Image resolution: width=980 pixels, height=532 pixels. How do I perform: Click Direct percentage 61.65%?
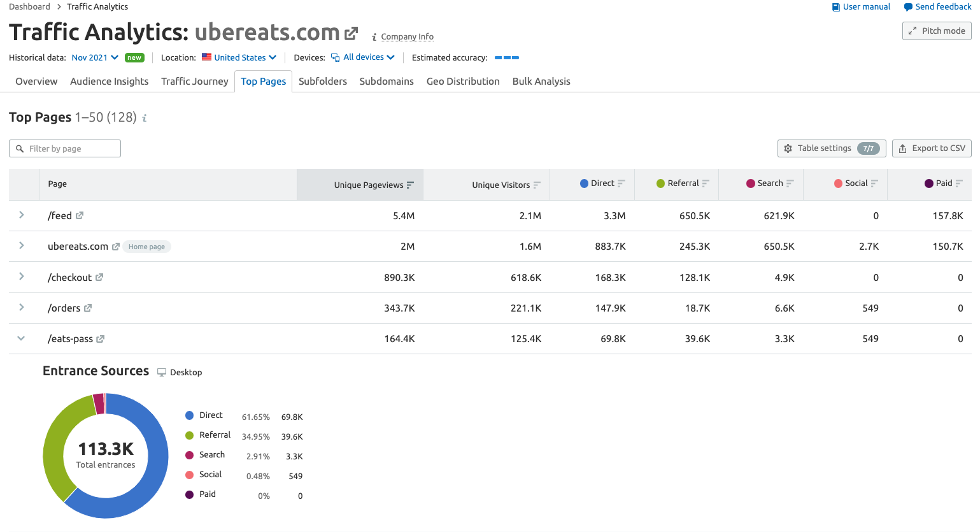point(256,417)
